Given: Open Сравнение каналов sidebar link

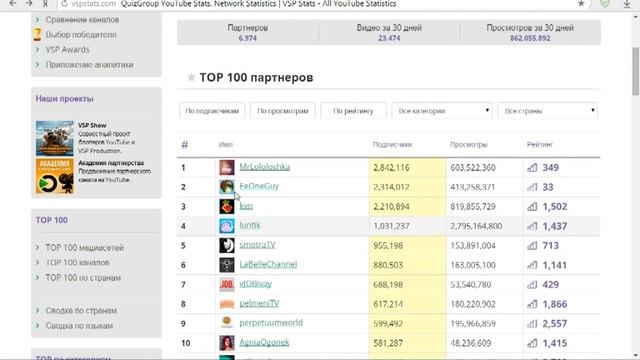Looking at the screenshot, I should 82,20.
